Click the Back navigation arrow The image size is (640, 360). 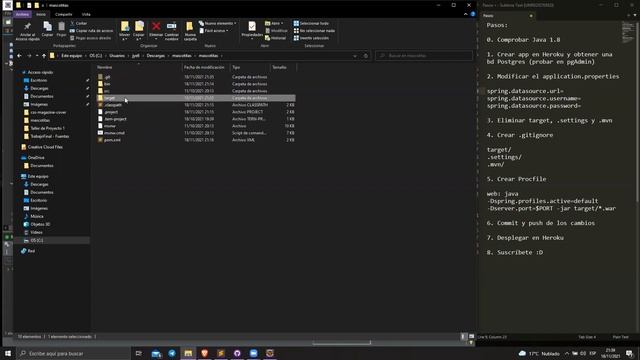pos(19,56)
